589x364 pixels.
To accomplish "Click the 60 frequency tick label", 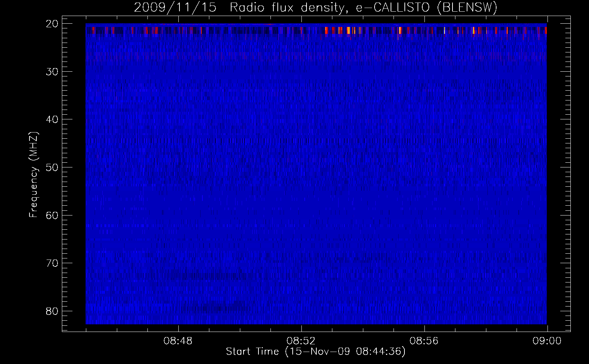I will 52,215.
